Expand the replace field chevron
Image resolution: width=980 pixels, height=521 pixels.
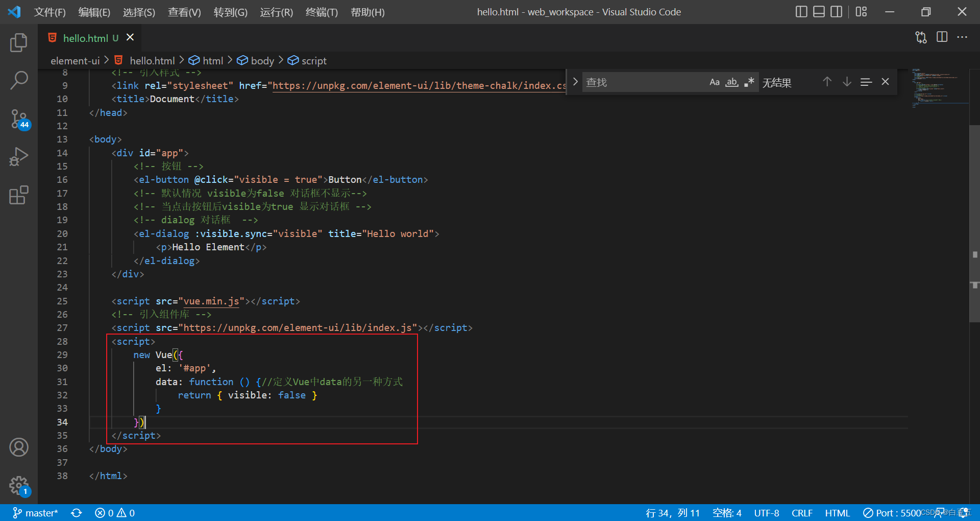(x=575, y=82)
